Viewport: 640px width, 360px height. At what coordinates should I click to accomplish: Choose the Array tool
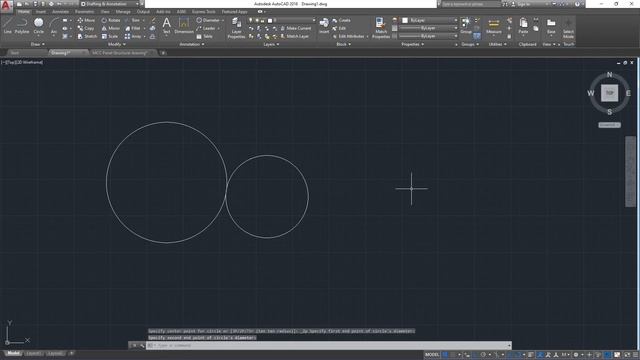(133, 36)
